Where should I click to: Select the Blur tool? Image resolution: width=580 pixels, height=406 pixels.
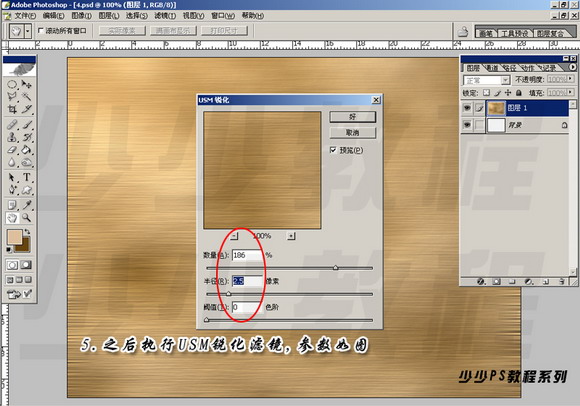[x=12, y=162]
